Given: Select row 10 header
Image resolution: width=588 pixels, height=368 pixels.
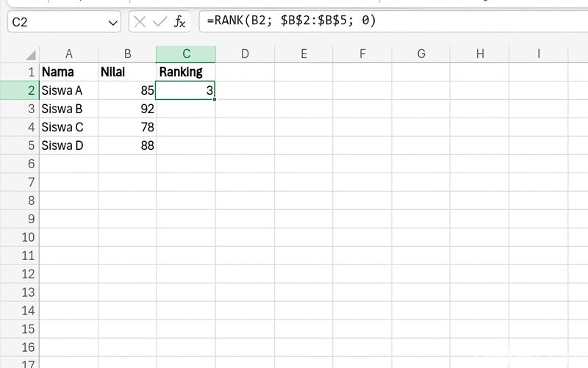Looking at the screenshot, I should [20, 237].
